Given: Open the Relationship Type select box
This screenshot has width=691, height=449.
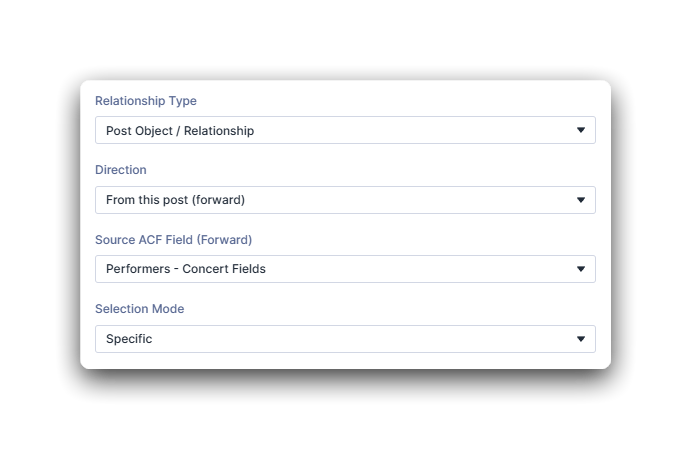Looking at the screenshot, I should (345, 130).
